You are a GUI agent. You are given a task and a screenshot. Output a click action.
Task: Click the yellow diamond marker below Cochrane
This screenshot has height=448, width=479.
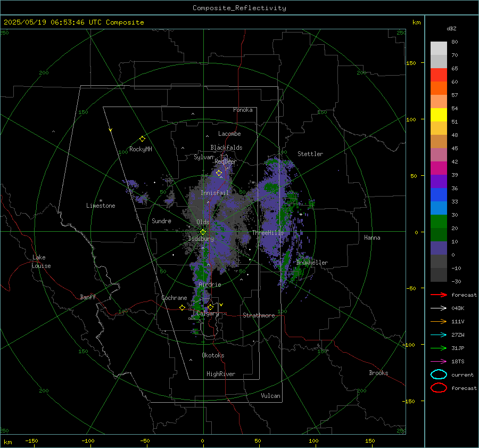click(183, 307)
